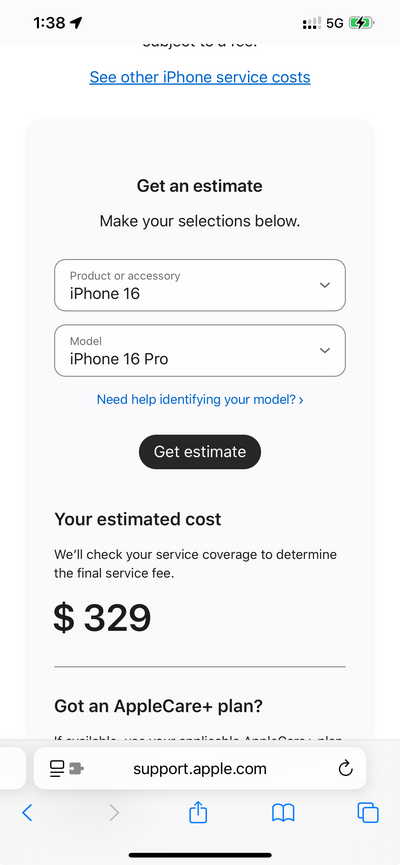This screenshot has width=400, height=865.
Task: Tap the Got an AppleCare+ plan heading
Action: pos(158,706)
